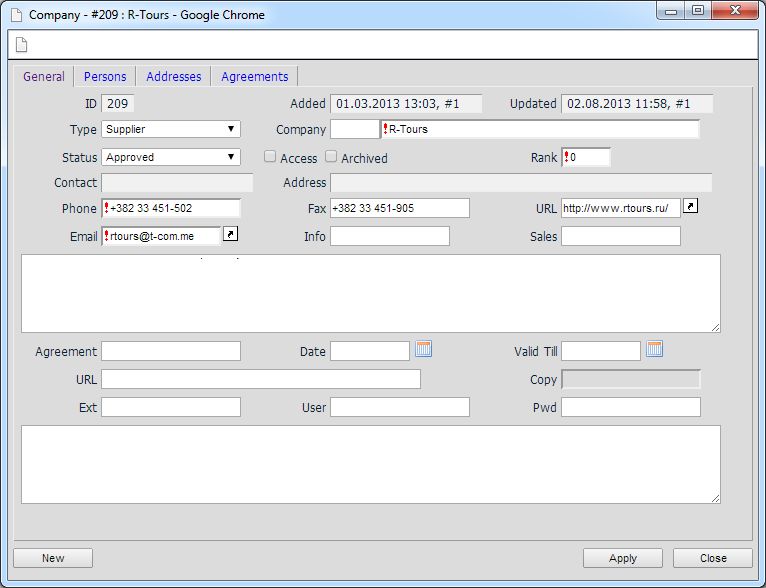Click the Sales input field

pyautogui.click(x=620, y=236)
